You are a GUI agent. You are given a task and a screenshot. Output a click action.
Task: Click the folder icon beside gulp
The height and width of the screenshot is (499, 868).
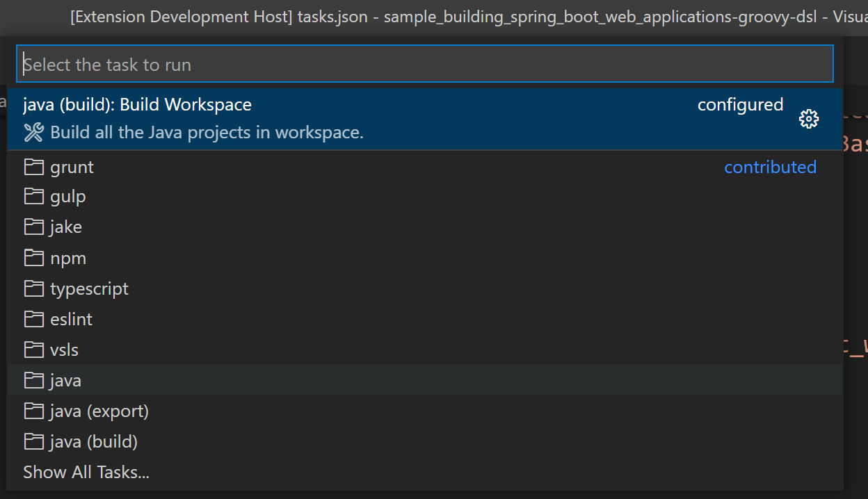point(33,197)
